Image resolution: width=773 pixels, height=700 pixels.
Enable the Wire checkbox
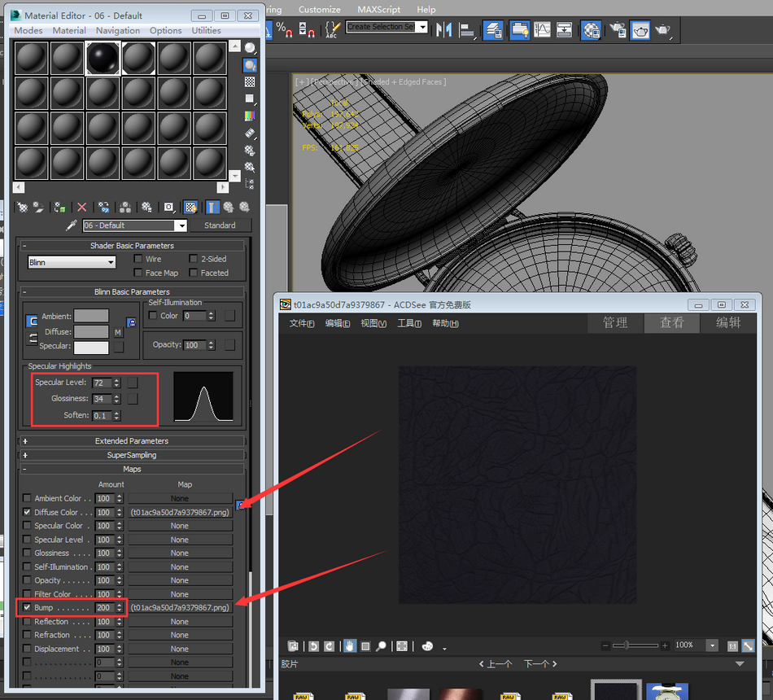138,259
